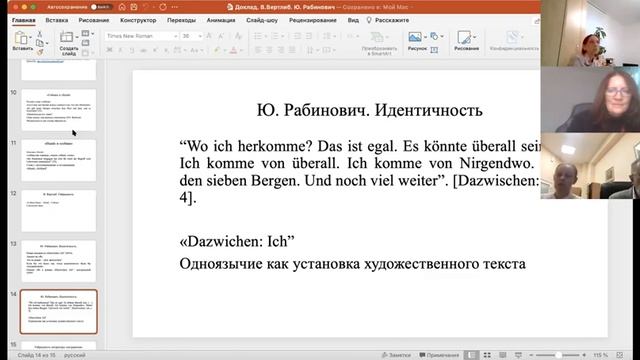Image resolution: width=640 pixels, height=360 pixels.
Task: Click the font color icon
Action: pos(233,51)
